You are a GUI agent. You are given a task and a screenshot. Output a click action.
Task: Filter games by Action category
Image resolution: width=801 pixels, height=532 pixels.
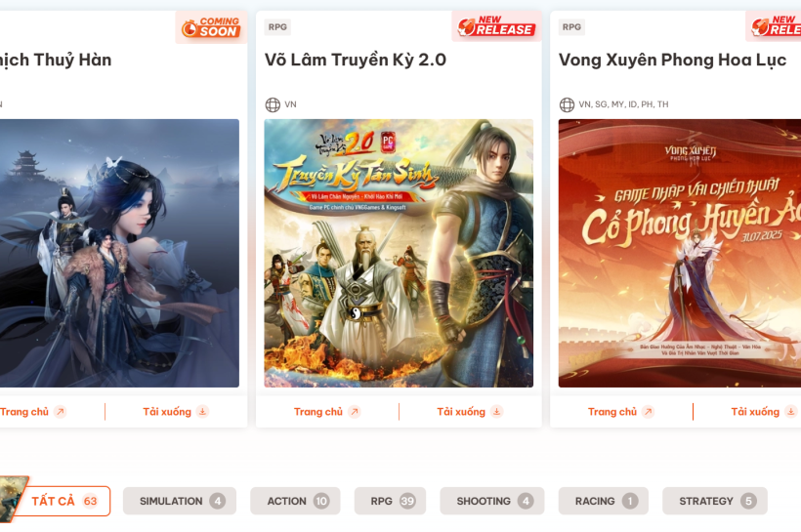tap(295, 501)
